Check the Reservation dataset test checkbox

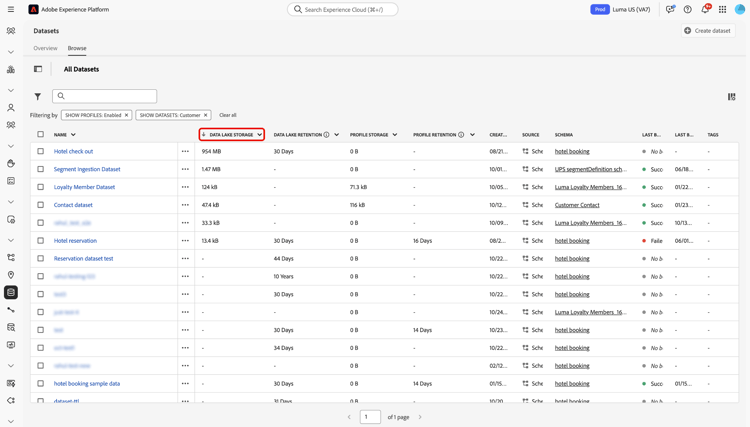pos(41,258)
